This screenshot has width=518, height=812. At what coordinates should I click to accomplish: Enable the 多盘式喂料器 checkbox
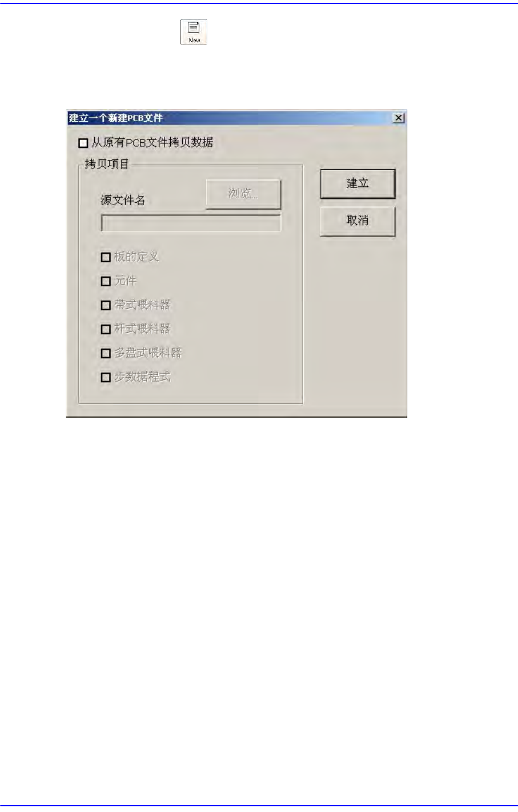(106, 353)
